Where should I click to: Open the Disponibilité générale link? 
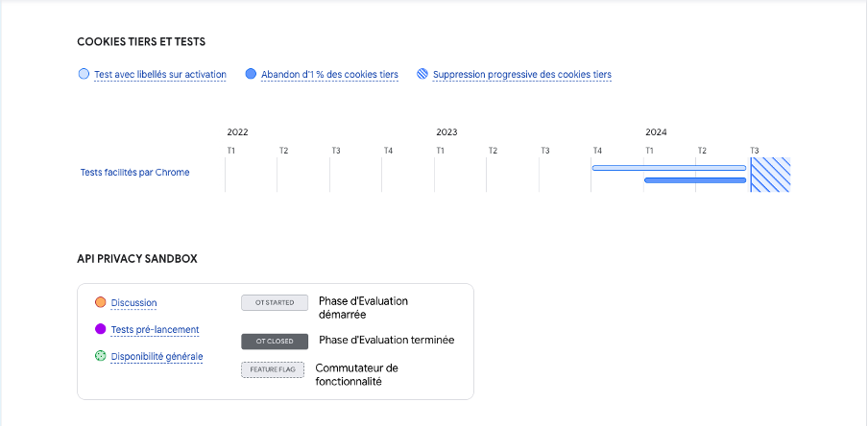tap(157, 357)
